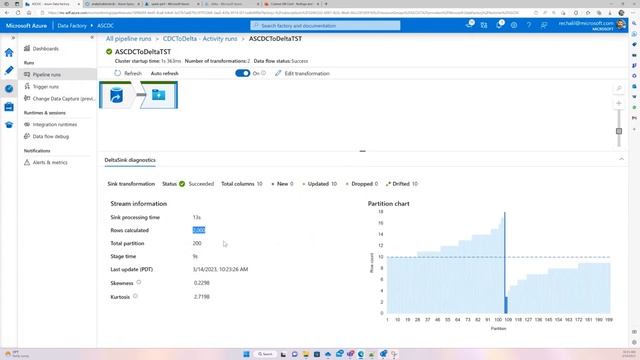The width and height of the screenshot is (640, 360).
Task: Click the Drifted 10 column filter
Action: pyautogui.click(x=402, y=184)
